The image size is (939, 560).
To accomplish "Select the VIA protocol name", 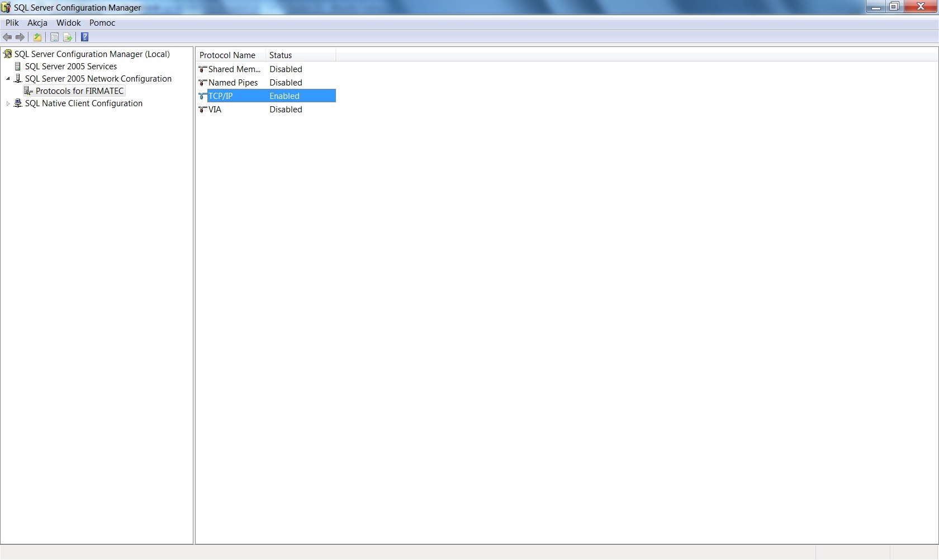I will (215, 110).
